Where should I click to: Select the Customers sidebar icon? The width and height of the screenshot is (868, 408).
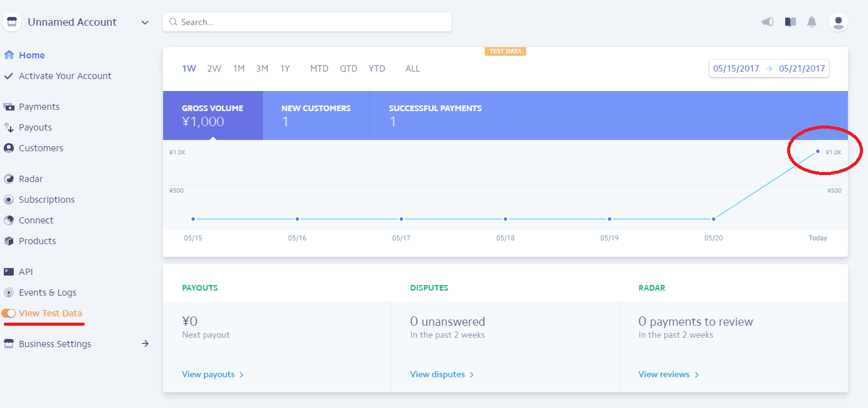click(x=9, y=148)
